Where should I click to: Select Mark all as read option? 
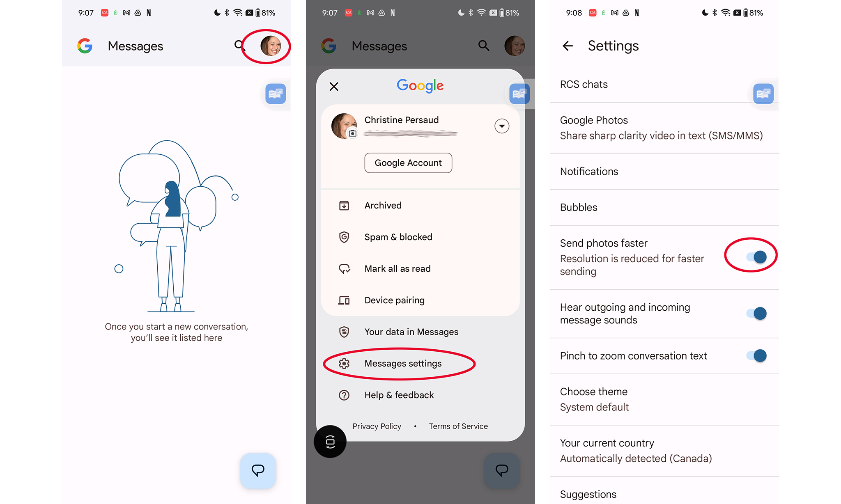pyautogui.click(x=396, y=268)
